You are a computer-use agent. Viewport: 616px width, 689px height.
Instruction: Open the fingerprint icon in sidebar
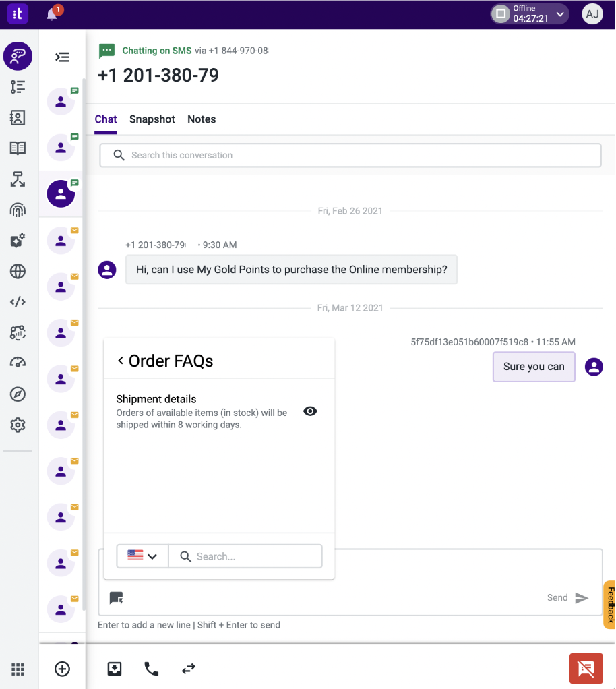coord(18,210)
